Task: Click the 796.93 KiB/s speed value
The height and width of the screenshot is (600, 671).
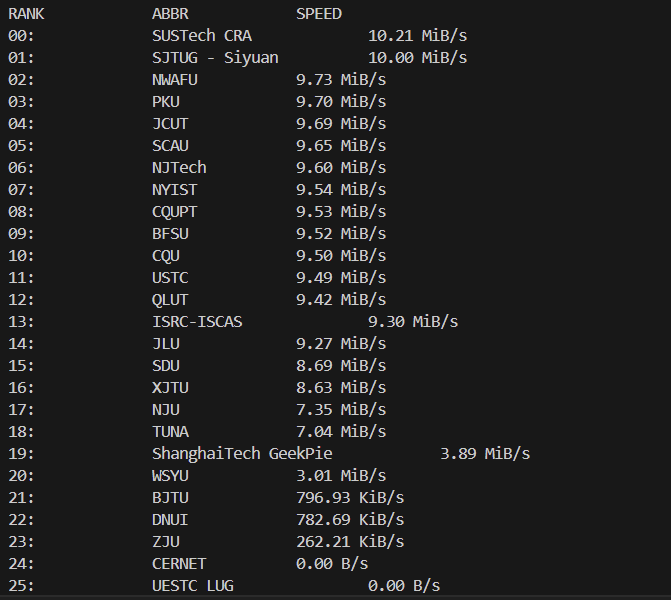Action: pyautogui.click(x=350, y=498)
